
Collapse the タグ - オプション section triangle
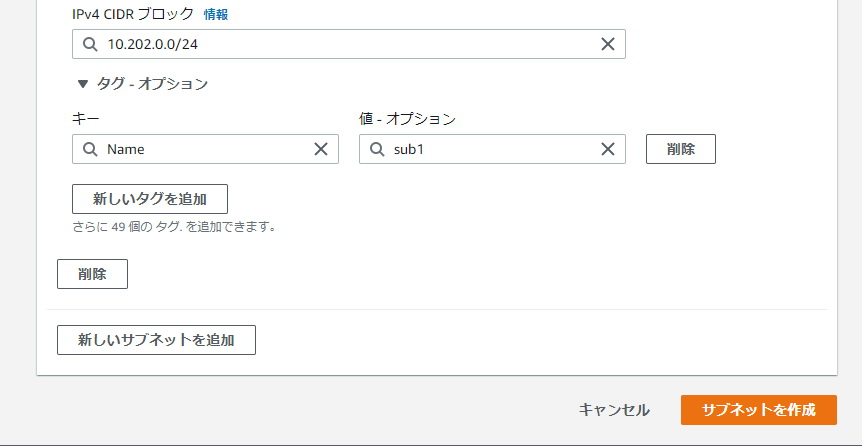83,84
